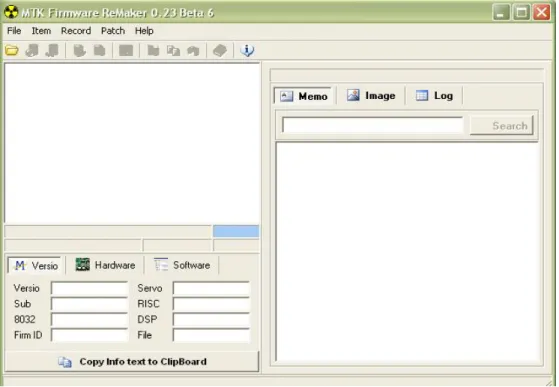Click the greyed overlapping pages copy icon

click(x=173, y=51)
